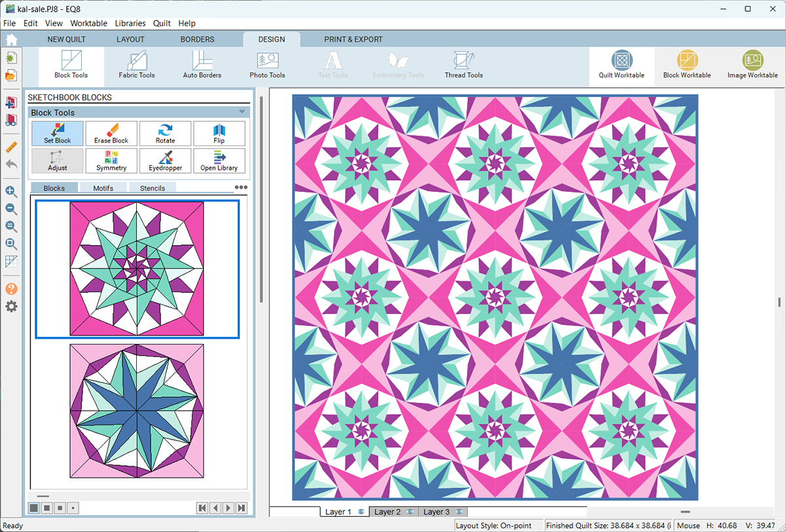The width and height of the screenshot is (786, 532).
Task: Select the blue star block thumbnail
Action: click(x=137, y=411)
